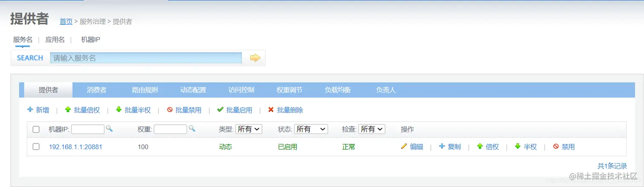Click the 批量启用 link

click(239, 110)
